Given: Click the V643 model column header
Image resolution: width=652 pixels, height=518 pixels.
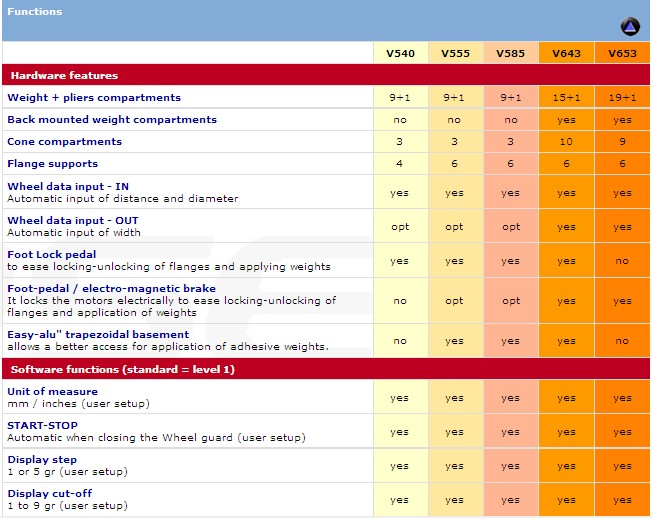Looking at the screenshot, I should coord(566,53).
